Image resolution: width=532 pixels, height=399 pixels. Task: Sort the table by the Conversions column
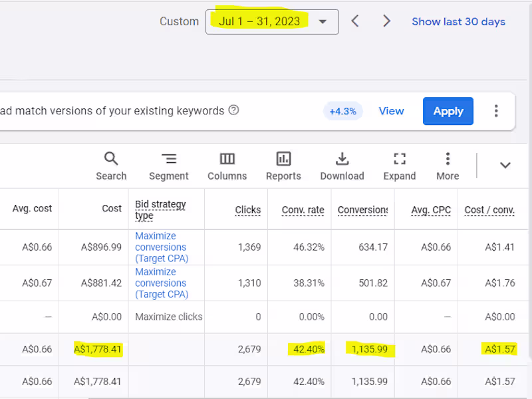(362, 209)
